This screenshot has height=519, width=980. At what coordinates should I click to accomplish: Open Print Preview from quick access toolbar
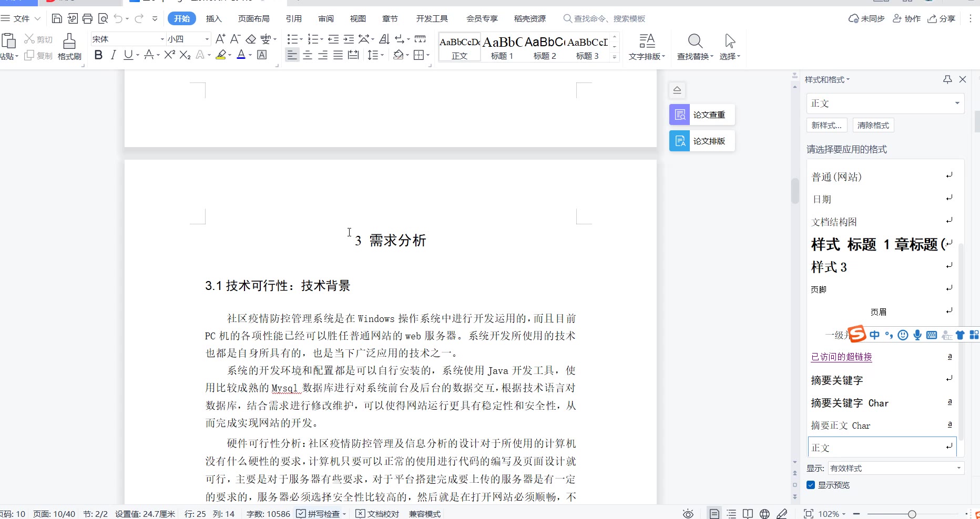click(x=103, y=19)
